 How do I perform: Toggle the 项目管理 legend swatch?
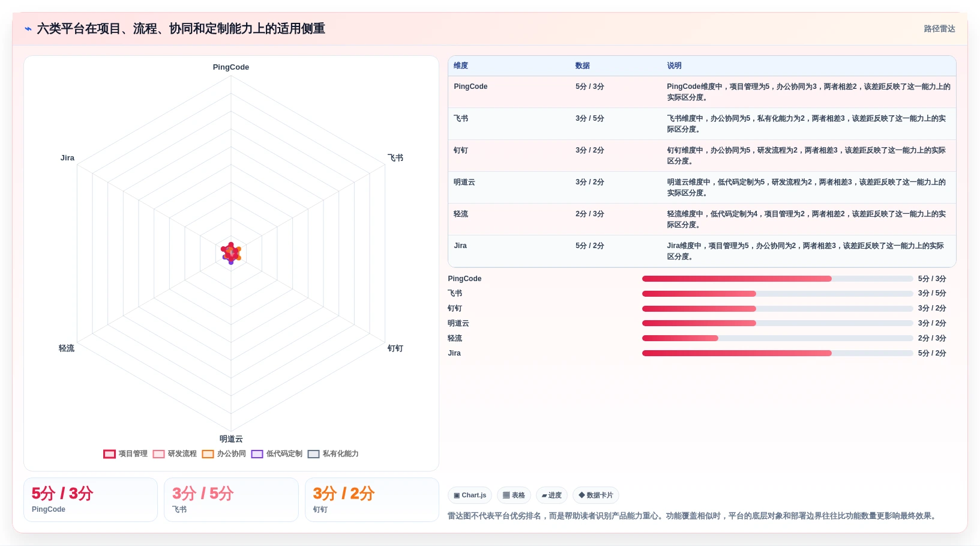[109, 454]
